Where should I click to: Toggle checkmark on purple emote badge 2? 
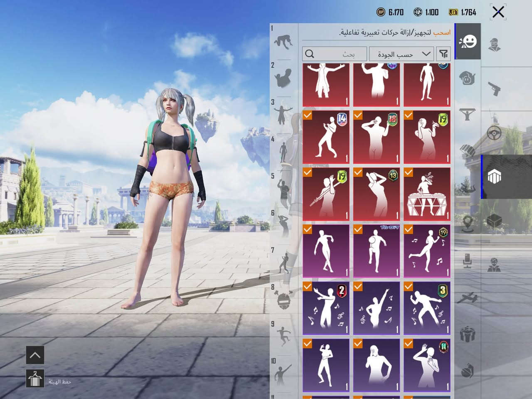(308, 286)
